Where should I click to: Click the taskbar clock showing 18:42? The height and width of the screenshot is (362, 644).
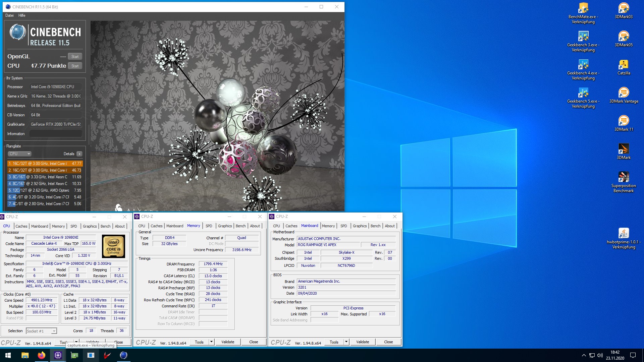615,355
